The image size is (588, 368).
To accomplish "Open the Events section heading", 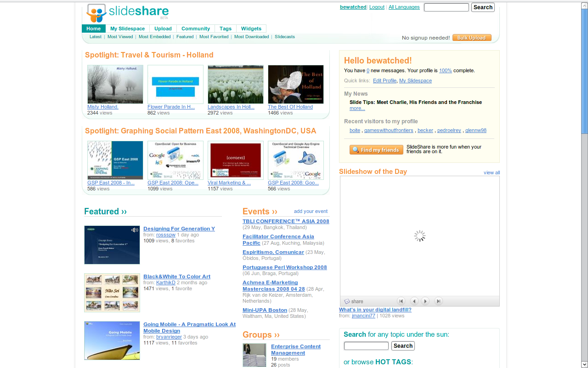I will 260,212.
